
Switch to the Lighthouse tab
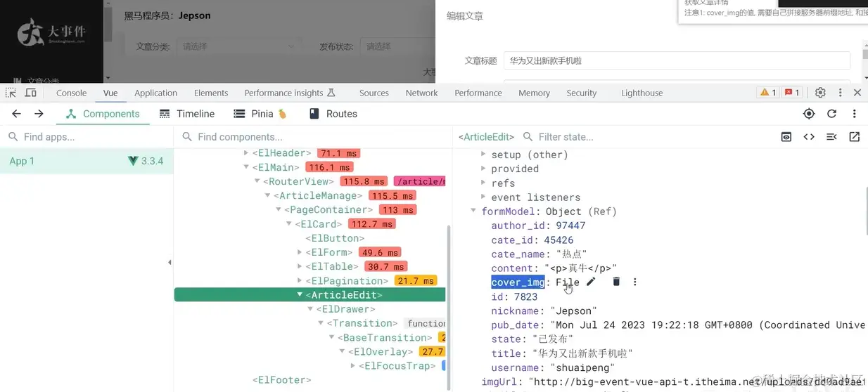tap(642, 93)
